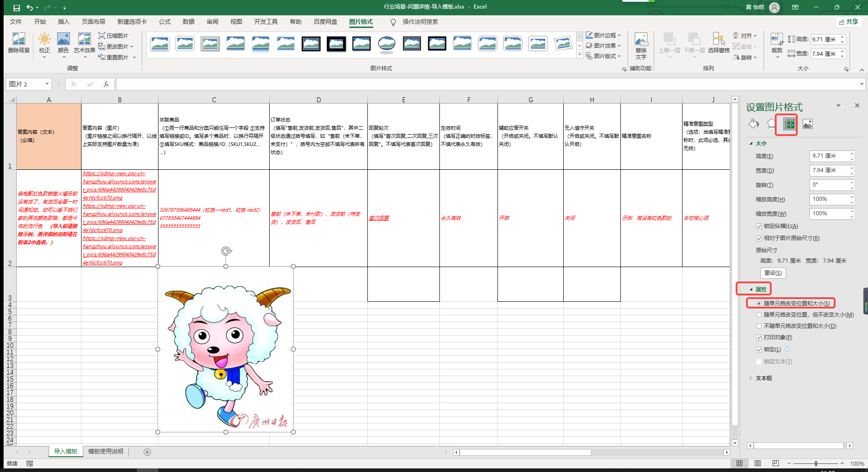Viewport: 868px width, 472px height.
Task: Switch to Page Break Preview in status bar
Action: [x=775, y=463]
